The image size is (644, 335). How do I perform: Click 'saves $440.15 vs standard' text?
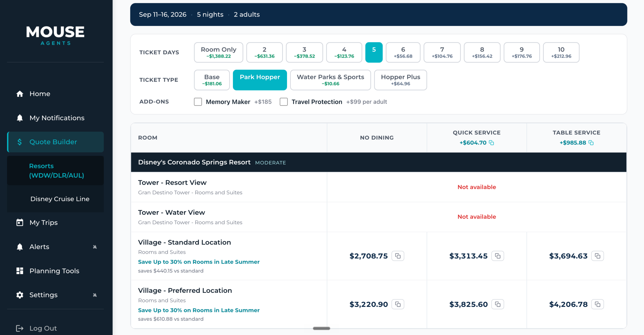click(x=171, y=271)
